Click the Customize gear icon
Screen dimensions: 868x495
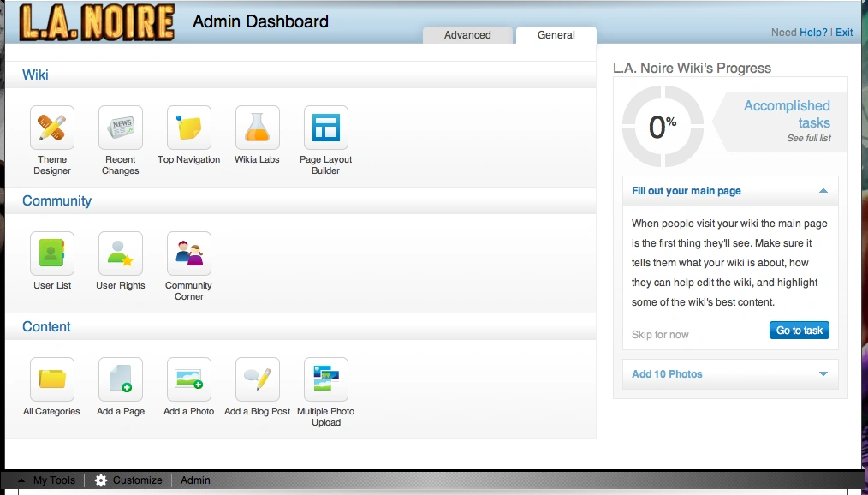click(x=101, y=480)
